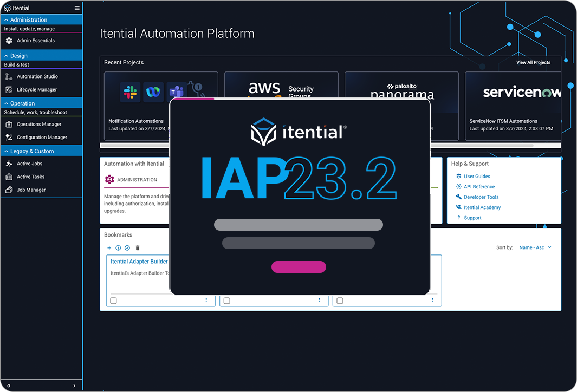577x392 pixels.
Task: Delete bookmarks using the trash icon
Action: (138, 248)
